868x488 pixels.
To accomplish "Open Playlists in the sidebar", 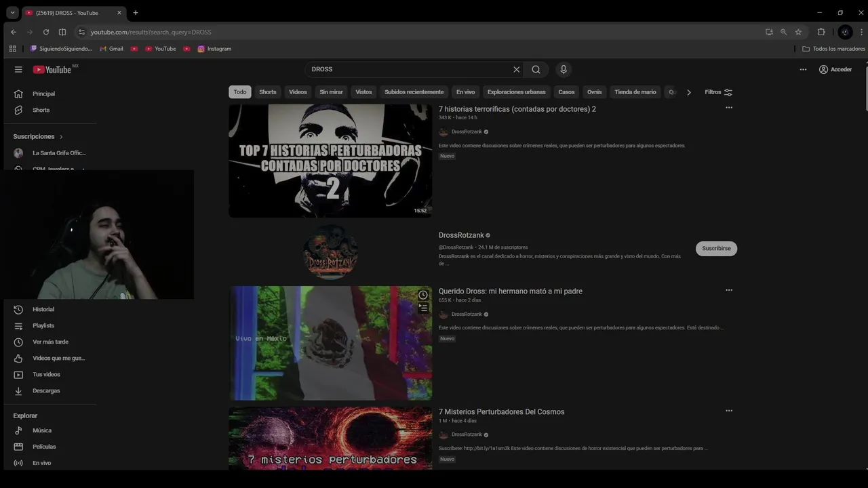I will tap(43, 325).
